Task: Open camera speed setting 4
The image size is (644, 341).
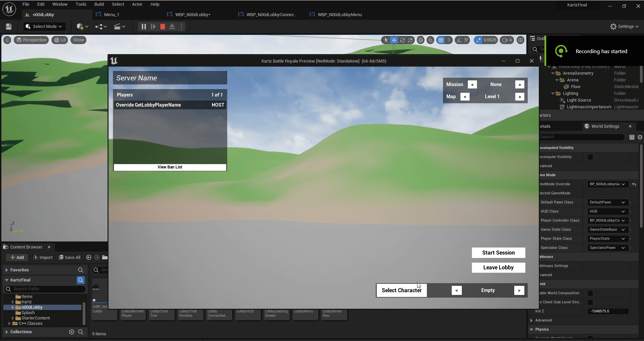Action: point(507,40)
